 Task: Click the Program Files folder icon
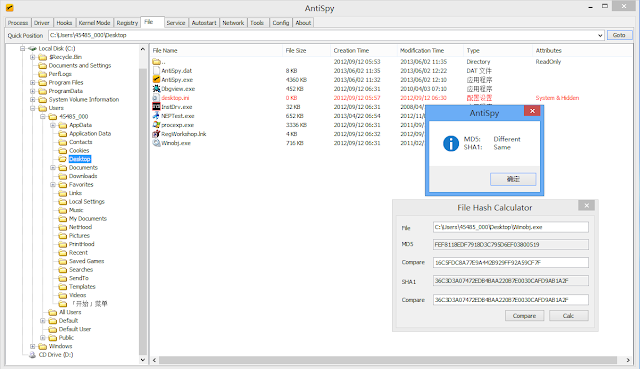tap(42, 82)
